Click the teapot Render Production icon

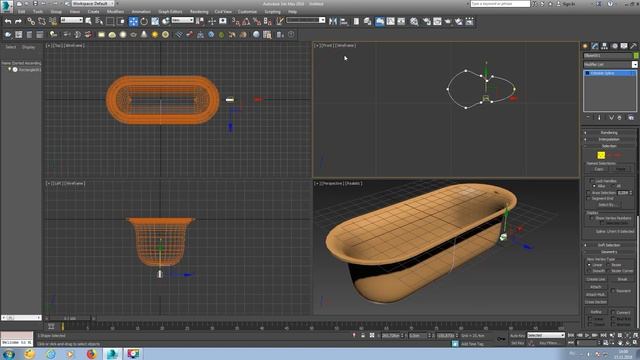click(x=448, y=21)
